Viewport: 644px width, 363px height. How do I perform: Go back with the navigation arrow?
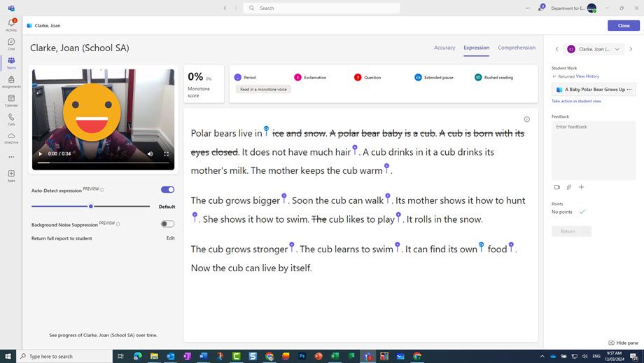click(225, 8)
